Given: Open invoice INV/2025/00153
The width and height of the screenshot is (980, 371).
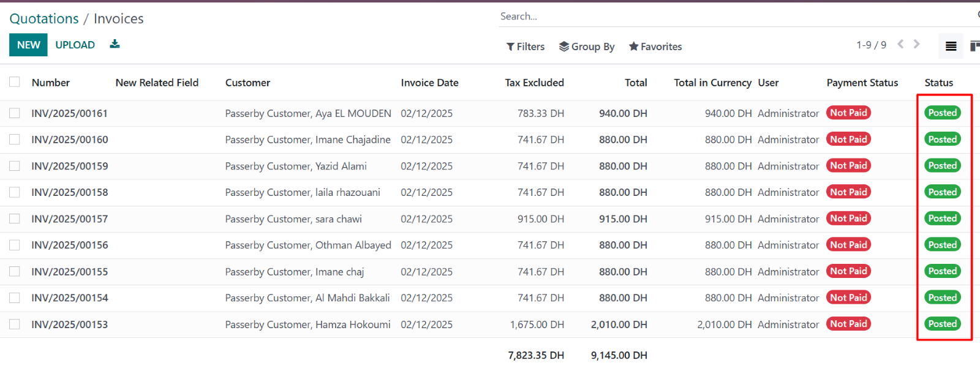Looking at the screenshot, I should 69,324.
